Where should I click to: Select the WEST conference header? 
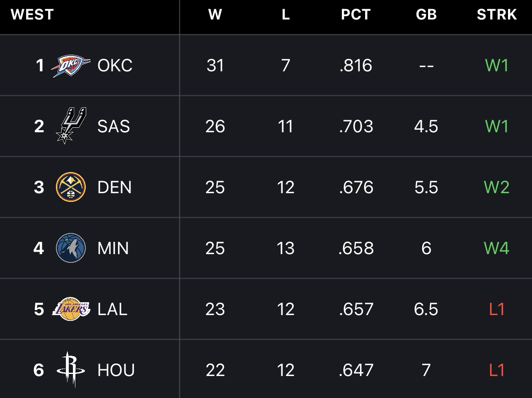click(32, 15)
